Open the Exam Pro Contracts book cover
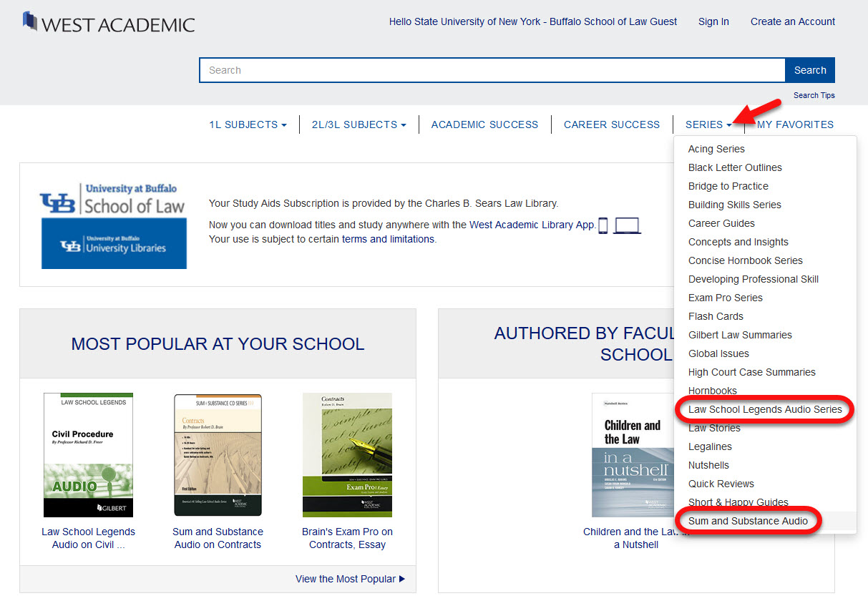 click(347, 454)
